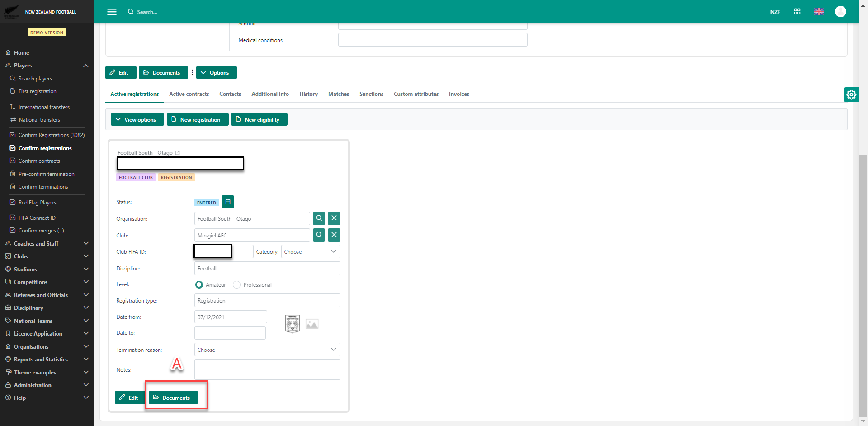
Task: Switch to the Sanctions tab
Action: click(x=371, y=94)
